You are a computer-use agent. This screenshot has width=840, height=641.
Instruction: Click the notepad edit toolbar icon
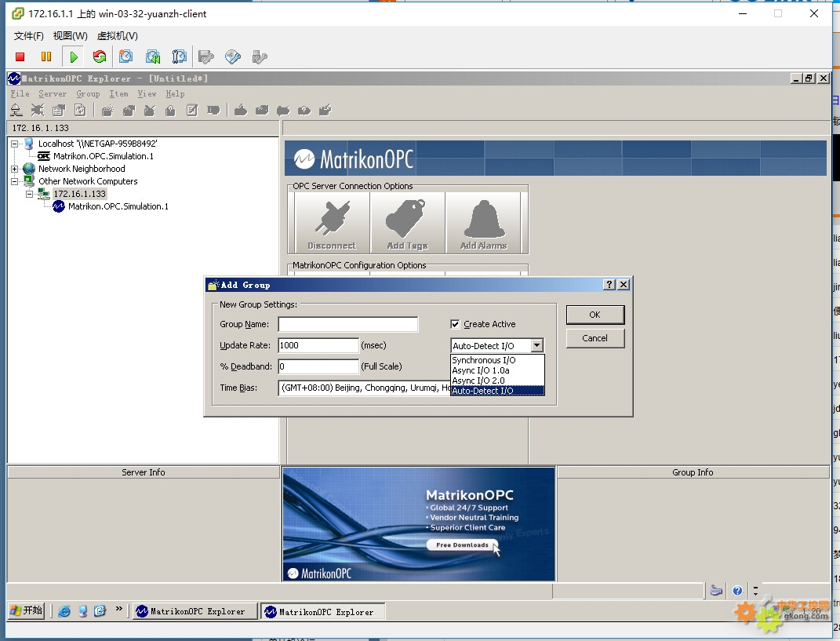pyautogui.click(x=192, y=111)
